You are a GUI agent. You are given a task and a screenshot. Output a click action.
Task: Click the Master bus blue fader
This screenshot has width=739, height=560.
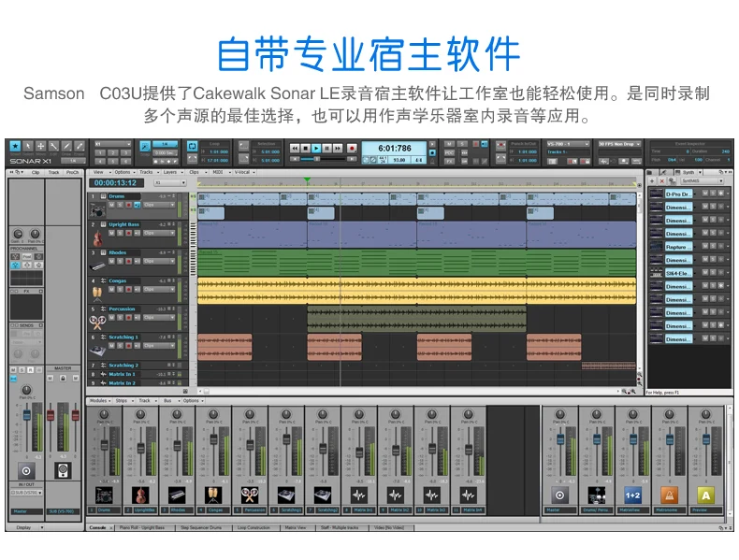(x=560, y=439)
